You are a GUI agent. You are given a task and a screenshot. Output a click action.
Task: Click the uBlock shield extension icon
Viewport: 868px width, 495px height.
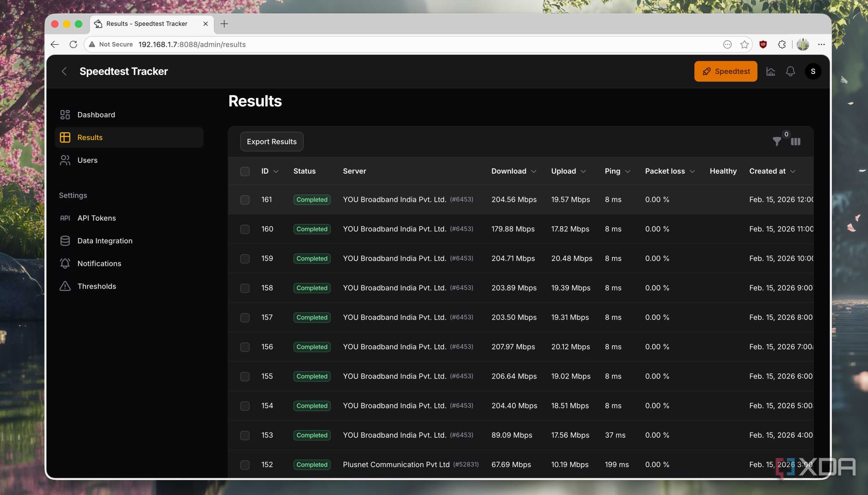coord(763,45)
